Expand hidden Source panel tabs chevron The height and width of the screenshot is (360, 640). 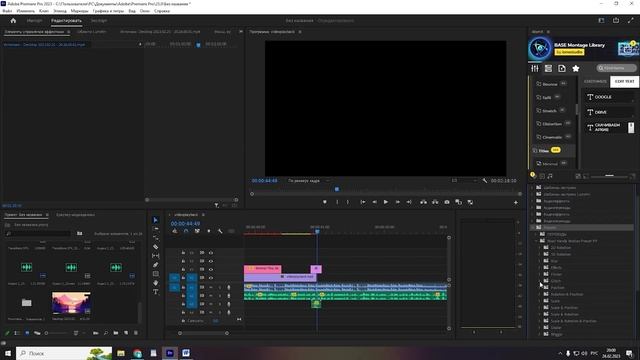click(x=240, y=31)
